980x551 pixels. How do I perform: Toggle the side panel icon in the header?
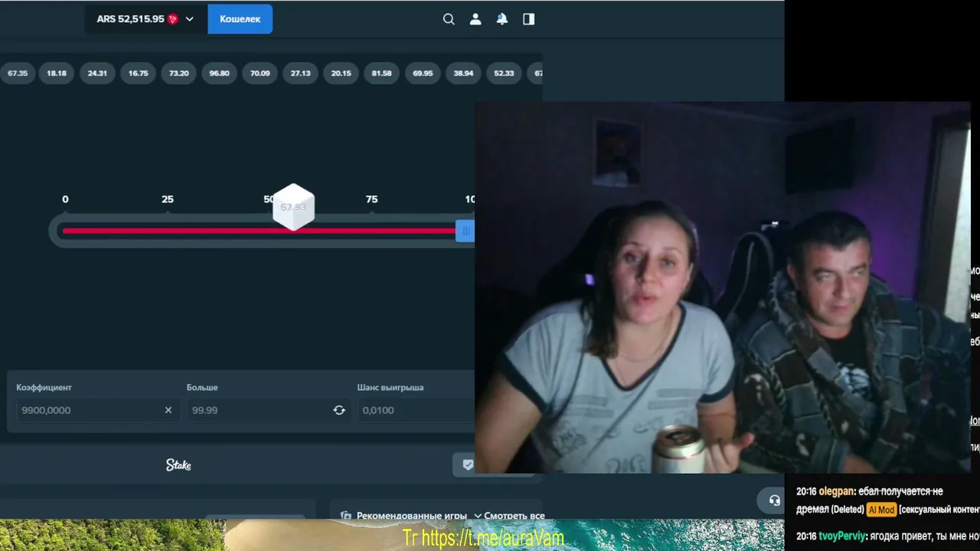(x=529, y=19)
